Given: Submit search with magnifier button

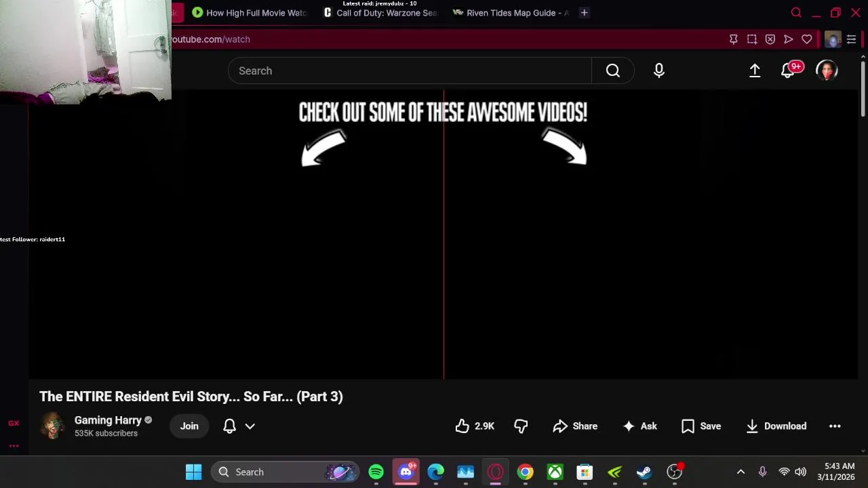Looking at the screenshot, I should (x=613, y=70).
